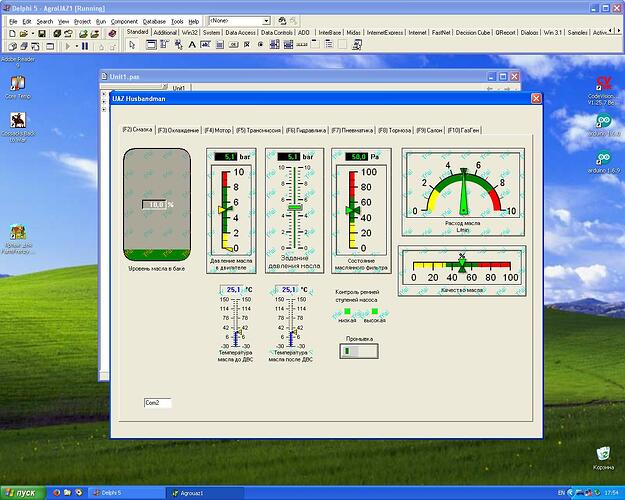Open the Корзина recycle bin icon

coord(603,459)
